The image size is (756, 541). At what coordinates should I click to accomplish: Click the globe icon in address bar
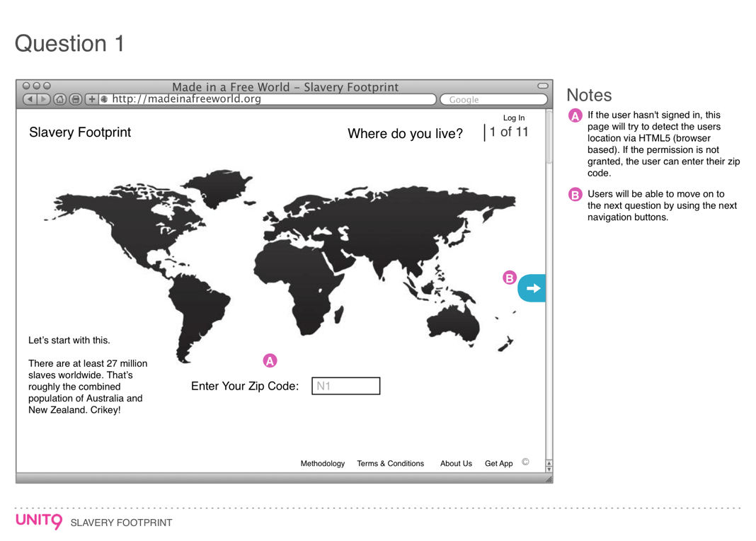pos(103,99)
